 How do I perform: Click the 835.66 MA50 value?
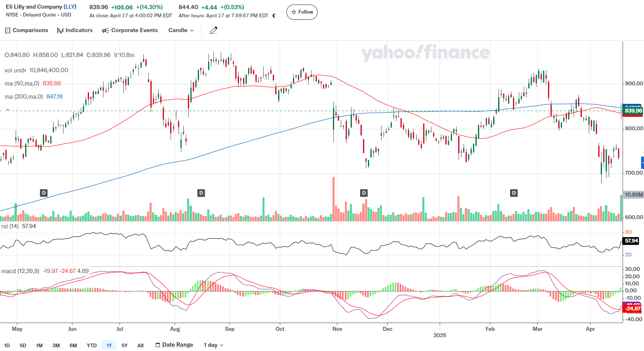click(x=52, y=84)
